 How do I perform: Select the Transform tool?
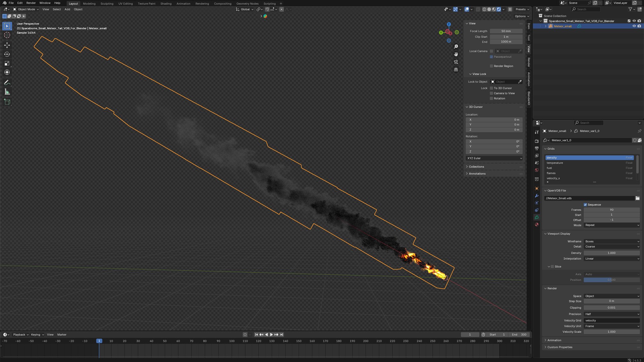point(7,72)
